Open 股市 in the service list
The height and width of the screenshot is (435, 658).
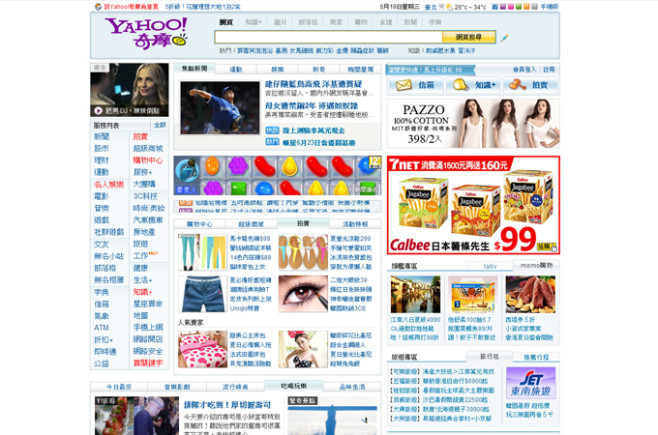click(101, 148)
